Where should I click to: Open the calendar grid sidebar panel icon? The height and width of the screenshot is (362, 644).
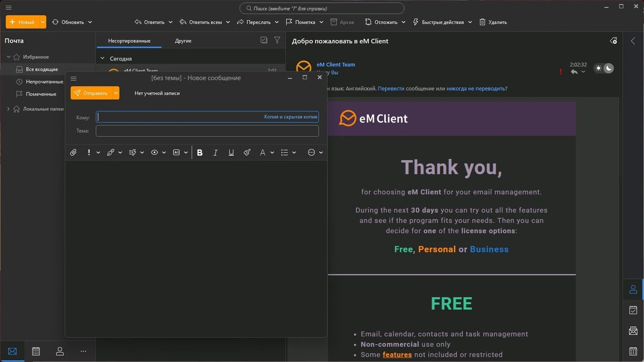(633, 351)
